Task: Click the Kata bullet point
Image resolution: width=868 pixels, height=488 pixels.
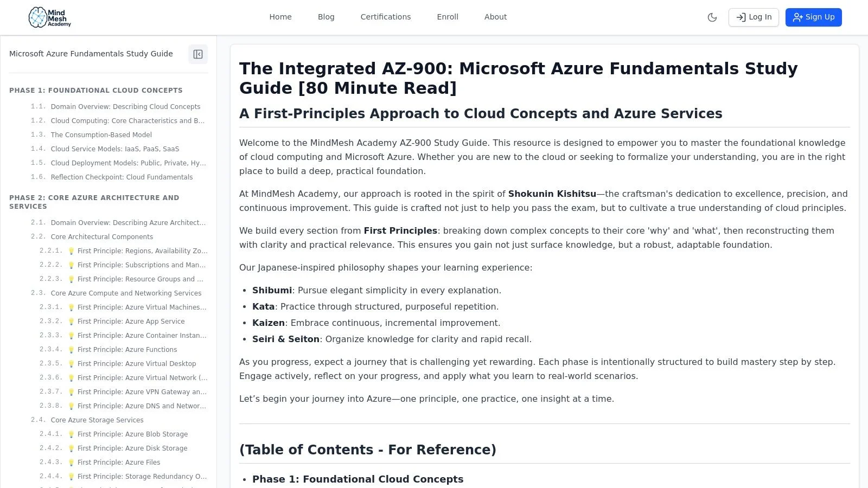Action: pyautogui.click(x=375, y=307)
